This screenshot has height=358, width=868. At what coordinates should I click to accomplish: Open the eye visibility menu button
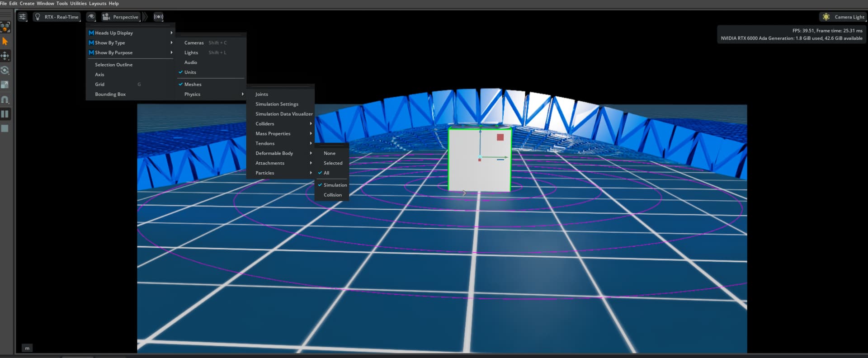tap(91, 17)
